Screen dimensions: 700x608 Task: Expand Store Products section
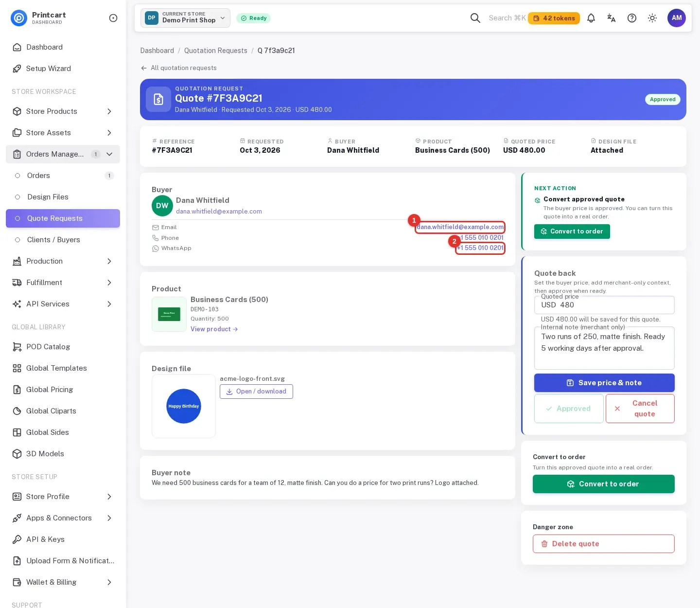(63, 111)
